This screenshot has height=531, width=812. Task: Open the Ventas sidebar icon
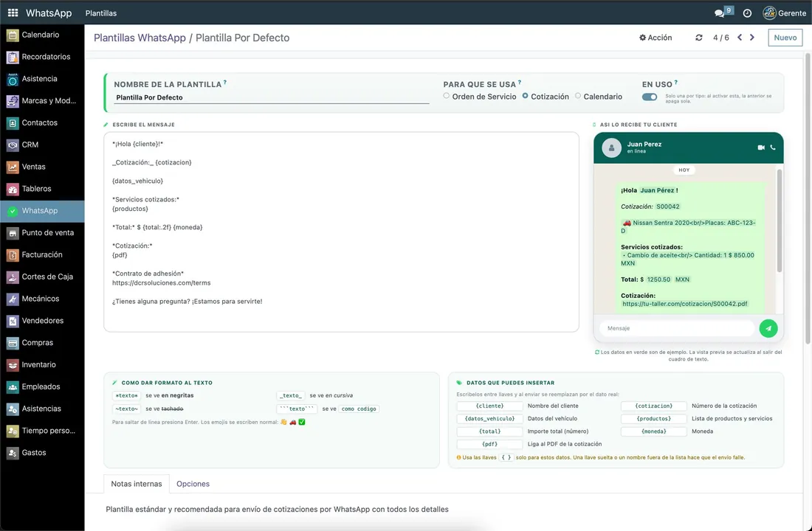tap(13, 167)
